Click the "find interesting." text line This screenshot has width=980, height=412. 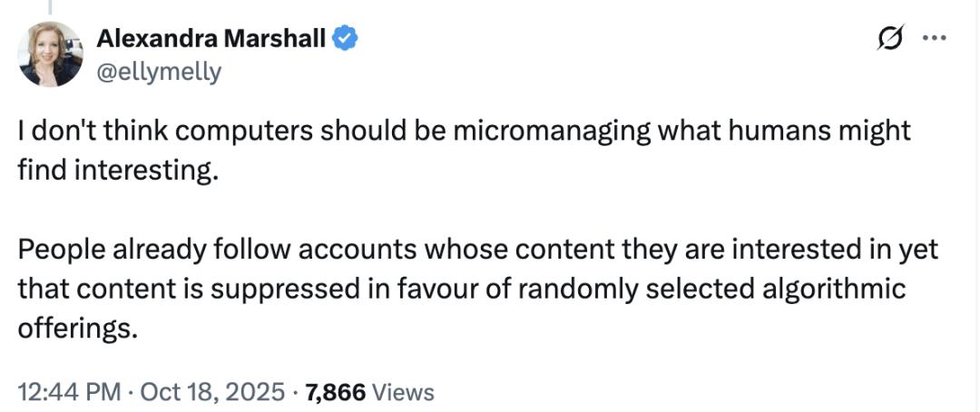coord(118,170)
